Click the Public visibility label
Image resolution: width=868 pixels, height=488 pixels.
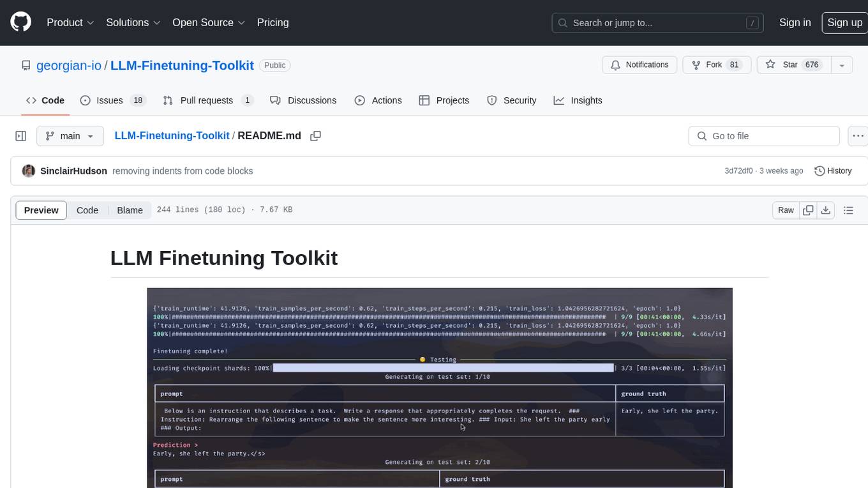pos(275,65)
